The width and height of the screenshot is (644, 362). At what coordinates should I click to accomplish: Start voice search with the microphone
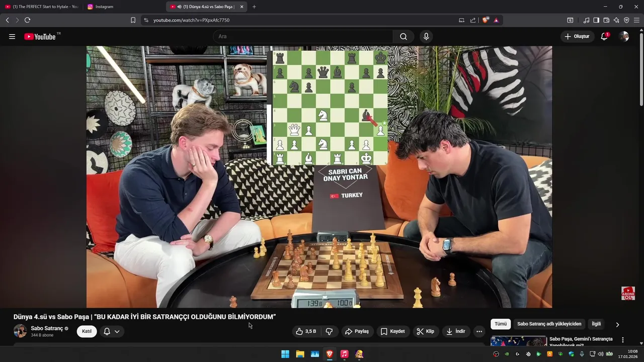click(x=426, y=37)
